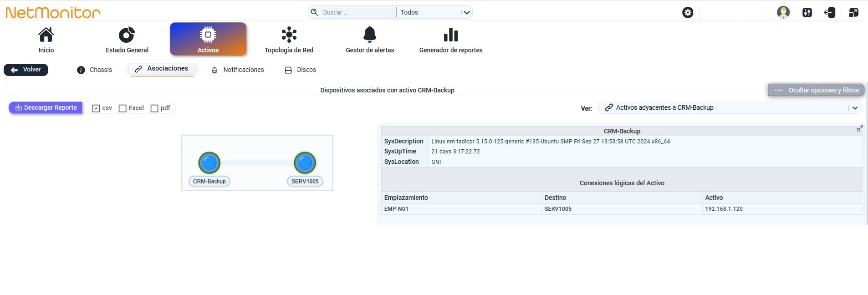This screenshot has height=295, width=868.
Task: Switch to the Asociaciones tab
Action: tap(162, 69)
